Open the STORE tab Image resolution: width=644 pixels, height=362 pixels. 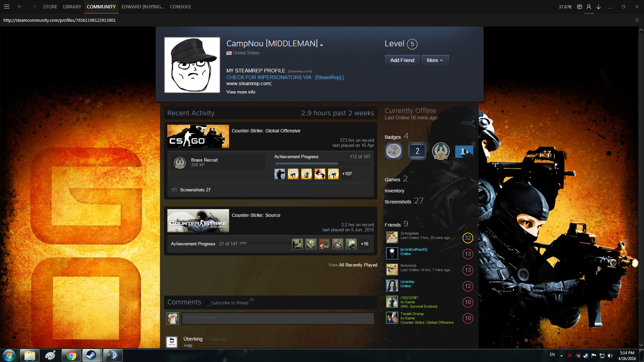click(x=50, y=7)
